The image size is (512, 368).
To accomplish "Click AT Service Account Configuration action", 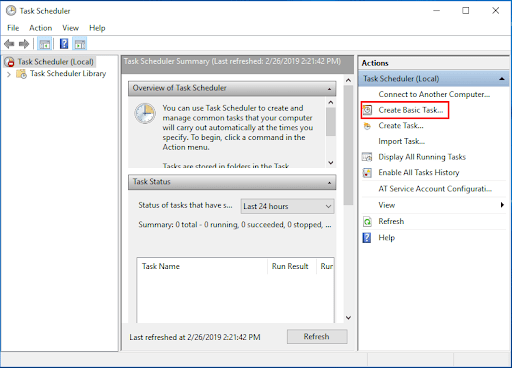I will point(435,189).
